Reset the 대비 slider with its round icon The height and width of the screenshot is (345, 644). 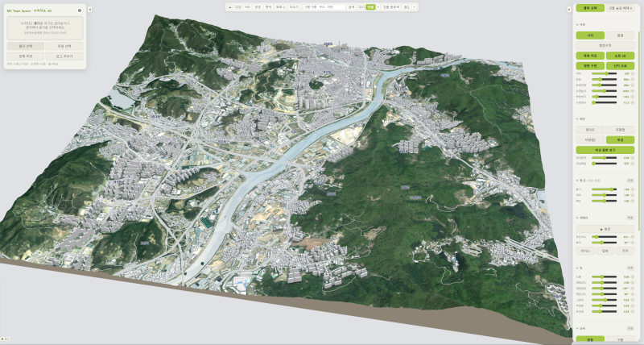coord(633,195)
